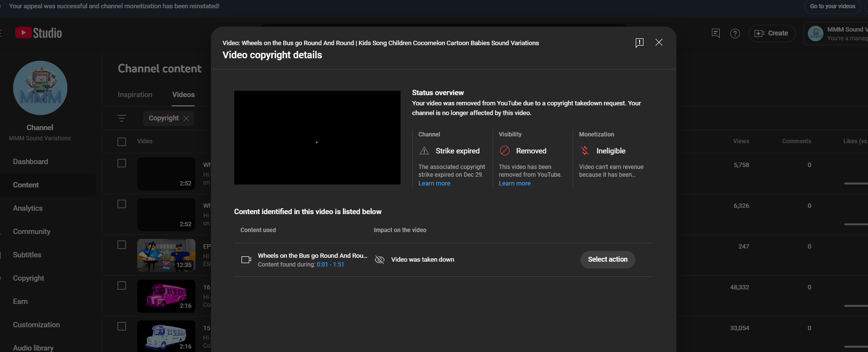Select checkbox for the 12:35 video
Viewport: 868px width, 352px height.
coord(122,245)
